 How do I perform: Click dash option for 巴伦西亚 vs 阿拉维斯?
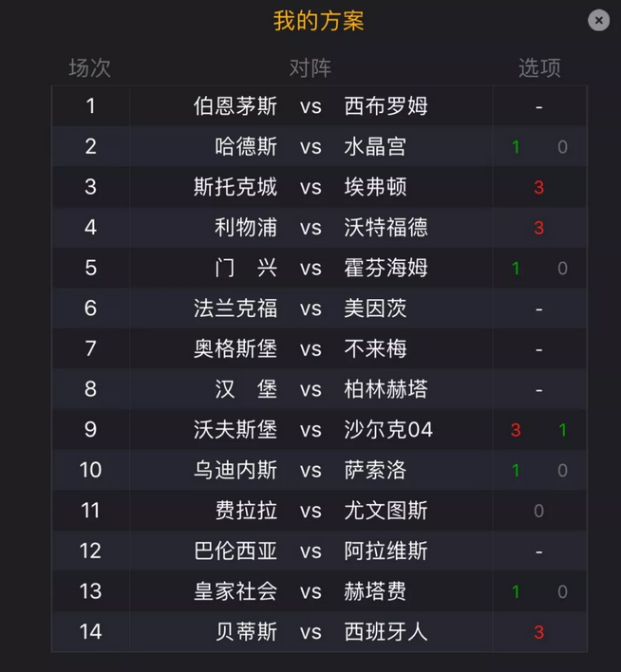click(x=539, y=551)
